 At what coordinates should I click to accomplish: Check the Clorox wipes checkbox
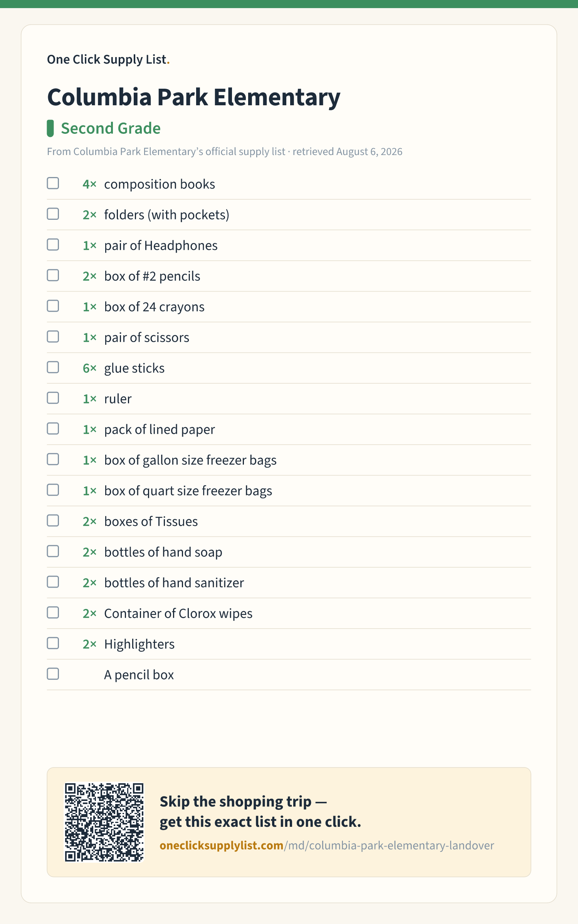tap(53, 612)
